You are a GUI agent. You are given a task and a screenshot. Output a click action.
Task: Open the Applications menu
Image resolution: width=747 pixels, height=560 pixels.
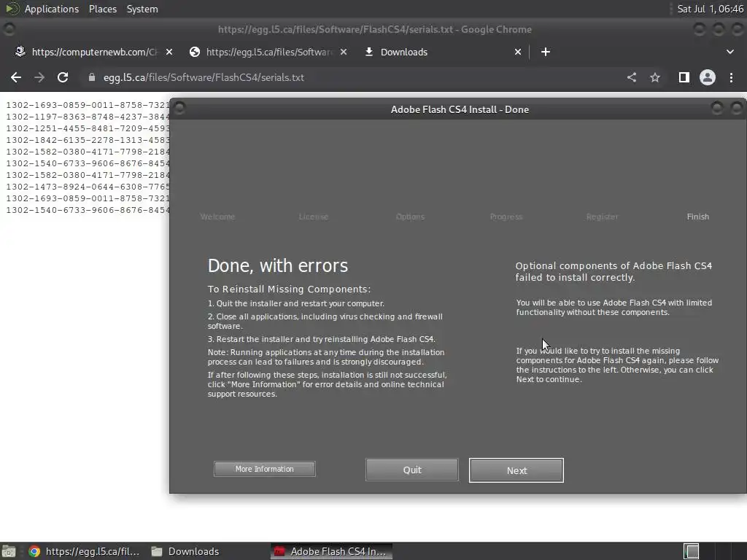pos(52,9)
